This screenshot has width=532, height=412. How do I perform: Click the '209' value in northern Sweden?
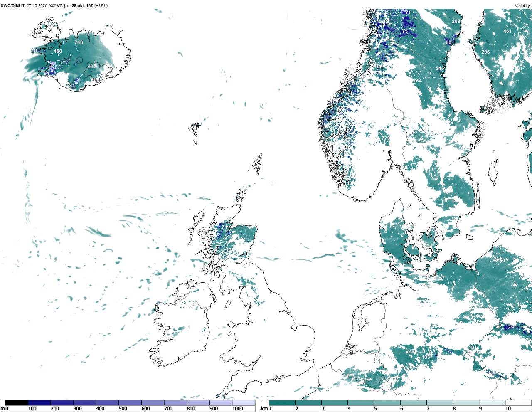(456, 21)
